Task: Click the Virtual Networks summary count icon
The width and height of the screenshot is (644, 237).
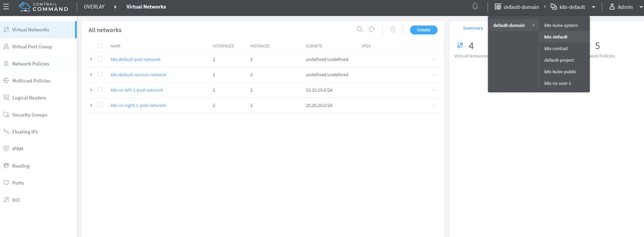Action: click(460, 45)
